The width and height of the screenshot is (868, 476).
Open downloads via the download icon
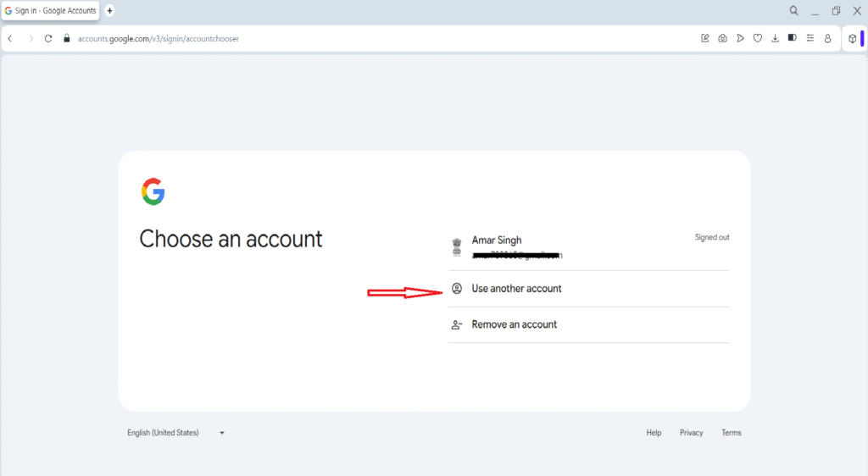tap(775, 38)
